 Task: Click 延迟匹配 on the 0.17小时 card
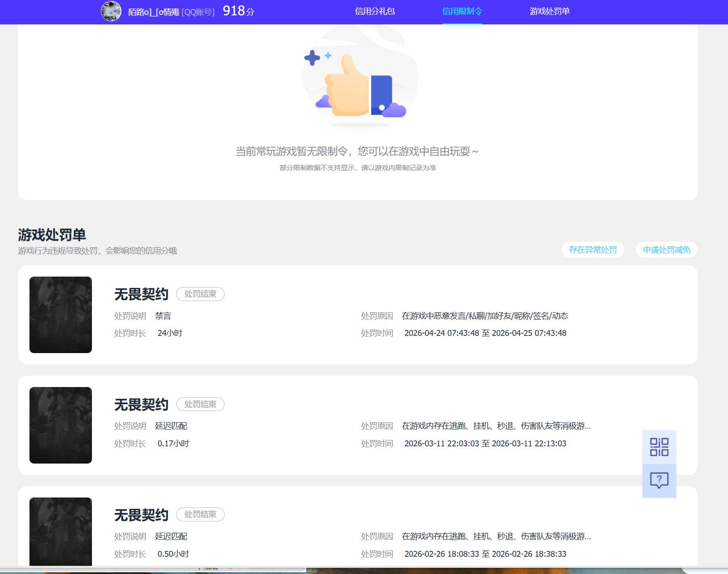pyautogui.click(x=171, y=426)
